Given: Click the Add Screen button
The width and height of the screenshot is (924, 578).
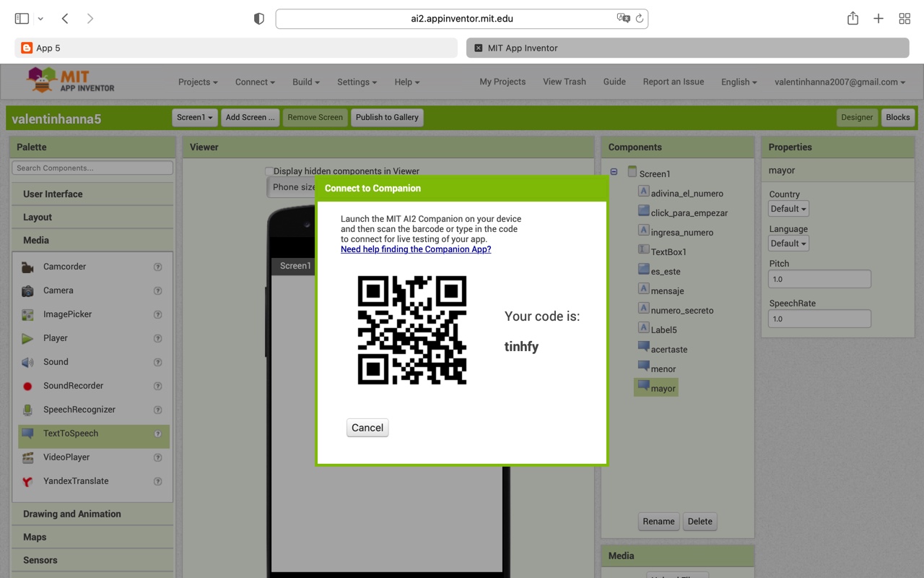Looking at the screenshot, I should 250,117.
